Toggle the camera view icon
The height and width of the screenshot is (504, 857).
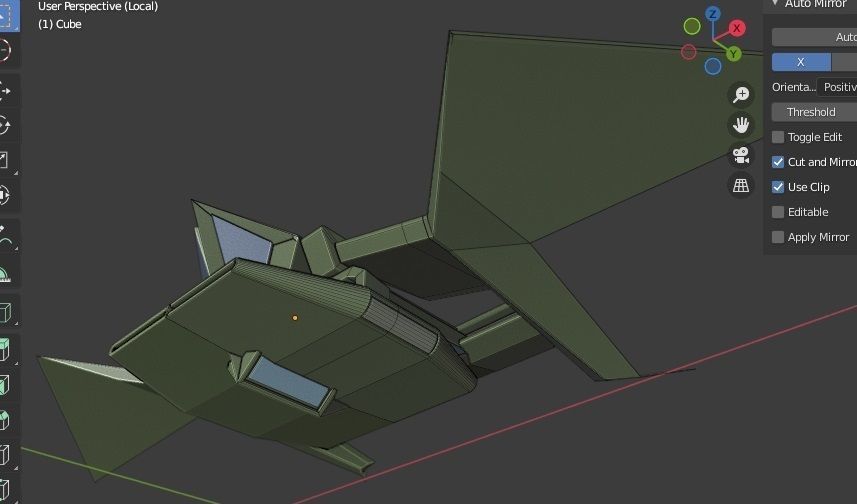(741, 155)
